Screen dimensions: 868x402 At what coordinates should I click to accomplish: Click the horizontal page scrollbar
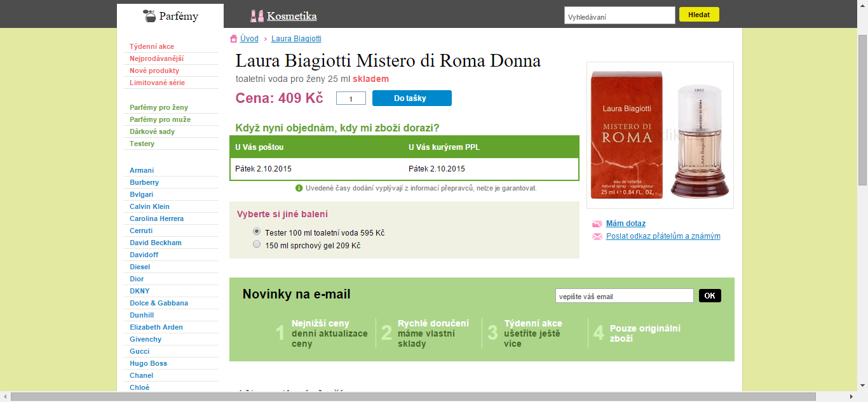413,397
